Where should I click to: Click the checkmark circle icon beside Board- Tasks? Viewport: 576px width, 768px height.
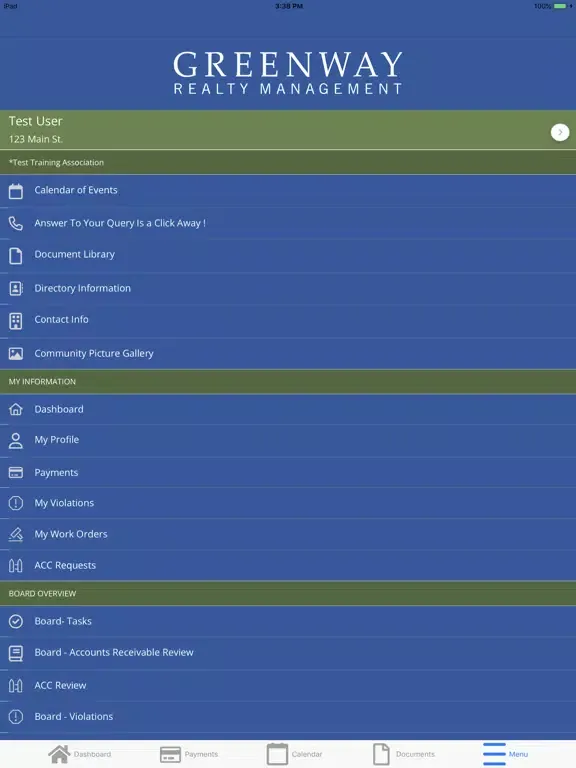pyautogui.click(x=16, y=621)
